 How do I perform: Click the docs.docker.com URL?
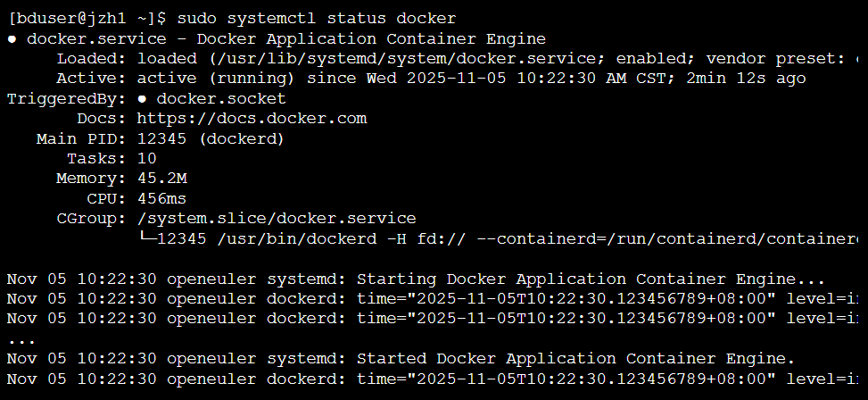pyautogui.click(x=252, y=119)
